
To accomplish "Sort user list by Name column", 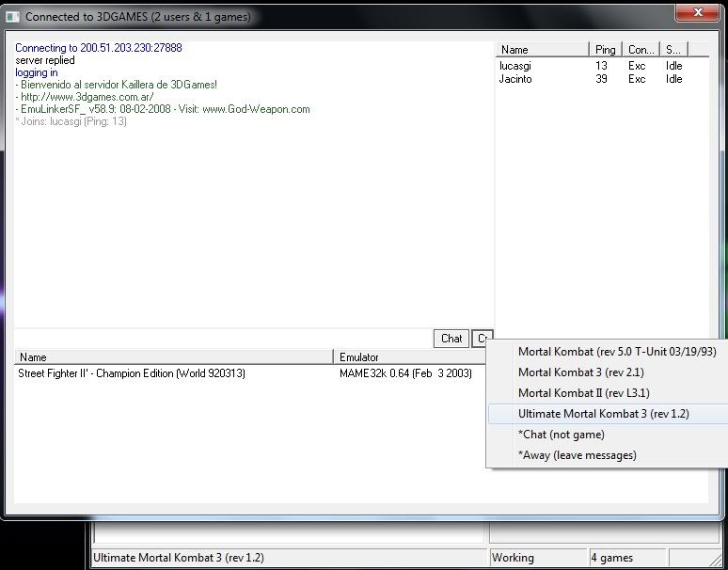I will coord(543,49).
